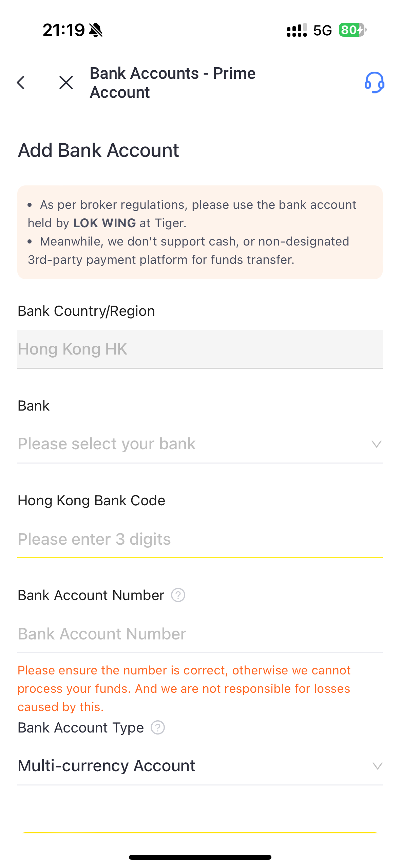Focus the Bank Account Number field
Image resolution: width=400 pixels, height=868 pixels.
point(200,634)
